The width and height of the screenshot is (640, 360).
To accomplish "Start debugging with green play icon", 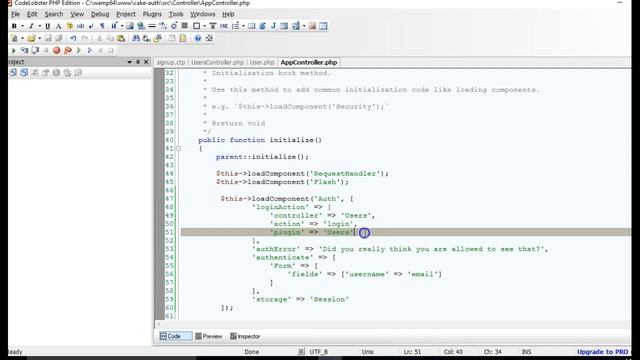I will 13,50.
